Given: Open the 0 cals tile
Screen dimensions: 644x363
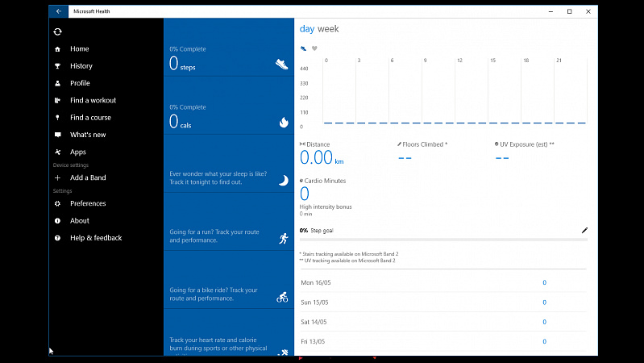Looking at the screenshot, I should coord(229,106).
